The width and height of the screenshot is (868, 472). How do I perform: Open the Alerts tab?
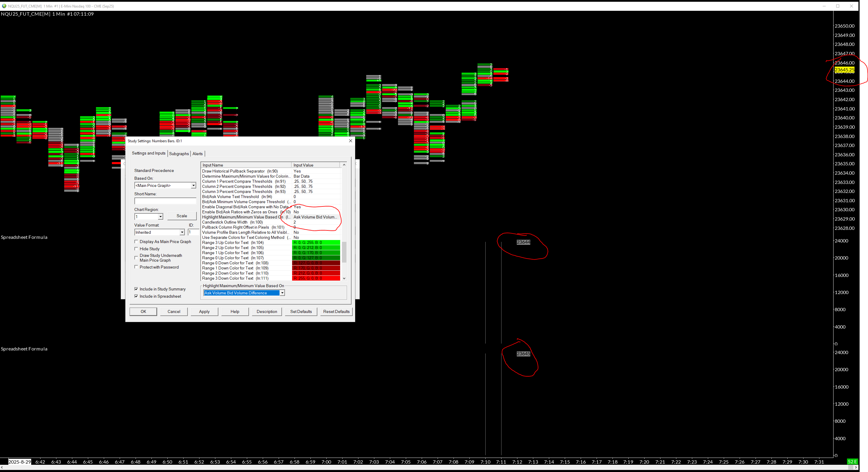pyautogui.click(x=197, y=154)
